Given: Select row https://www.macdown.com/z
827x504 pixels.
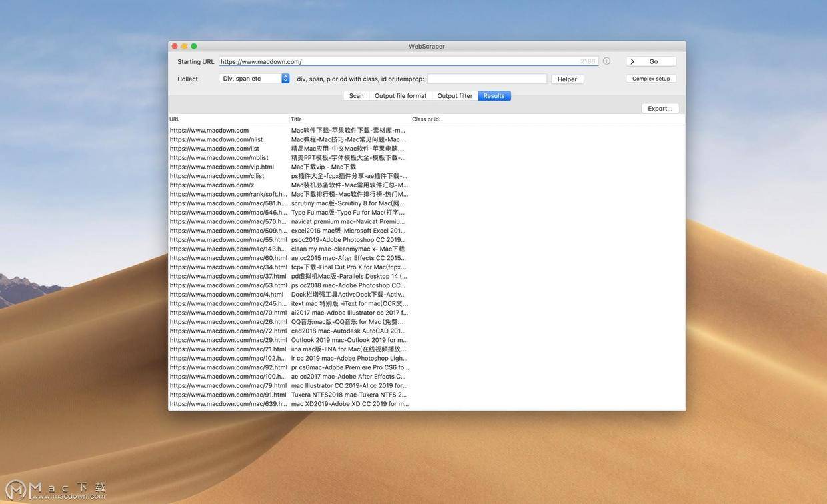Looking at the screenshot, I should point(427,185).
